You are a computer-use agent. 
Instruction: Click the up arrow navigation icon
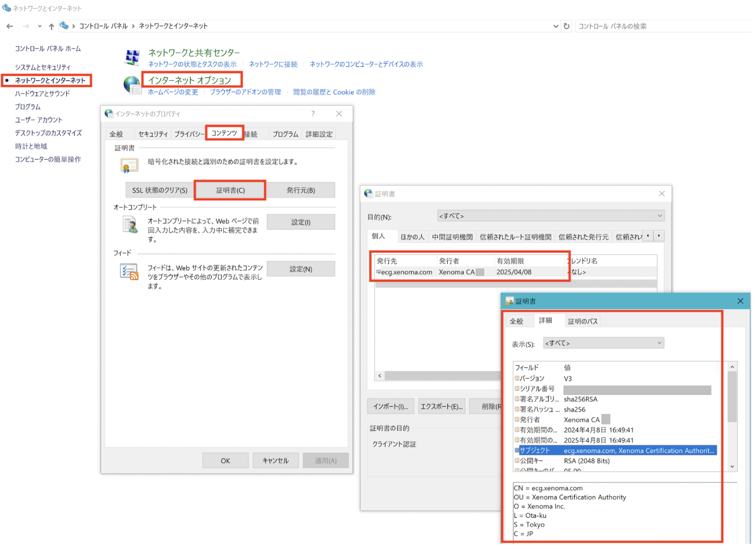[x=51, y=26]
